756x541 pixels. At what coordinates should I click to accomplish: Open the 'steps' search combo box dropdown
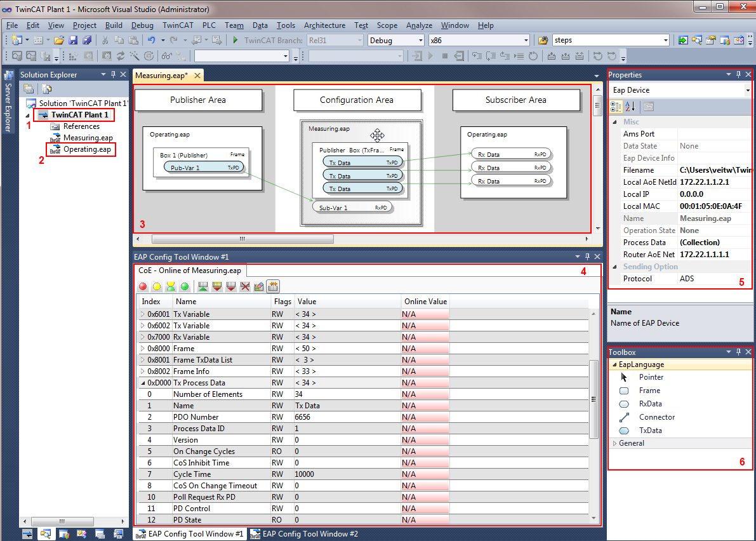point(665,40)
